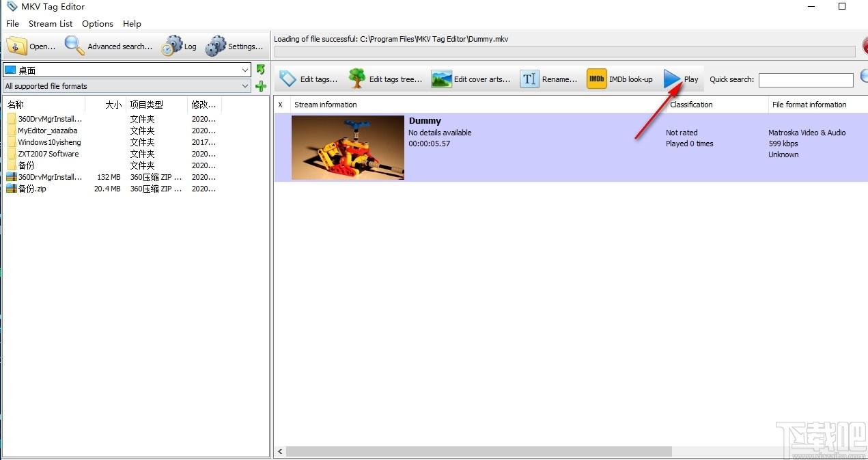Click horizontal scrollbar left arrow

coord(280,452)
